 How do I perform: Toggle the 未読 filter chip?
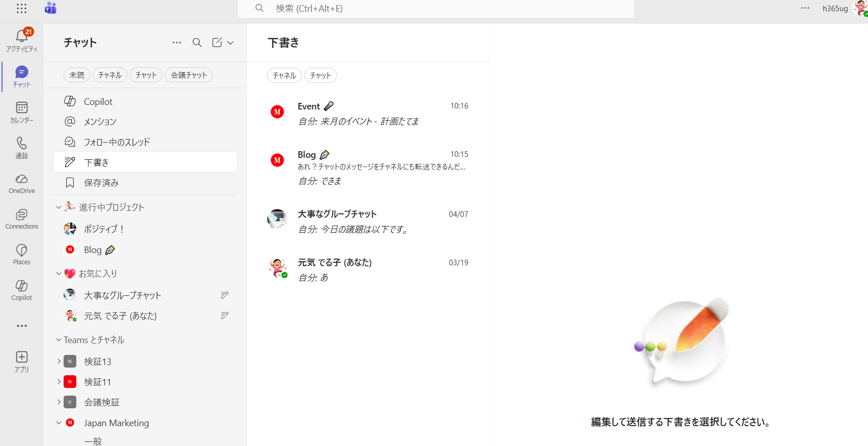coord(77,75)
